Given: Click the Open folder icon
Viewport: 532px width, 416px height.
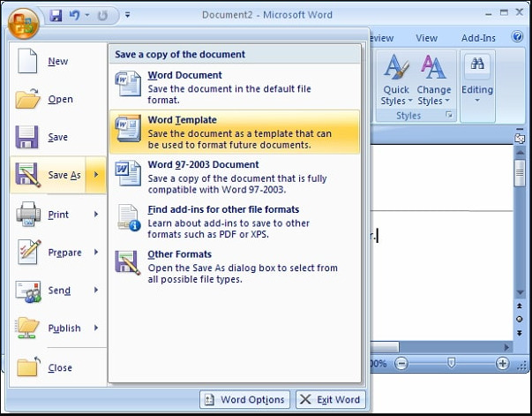Looking at the screenshot, I should [x=28, y=99].
